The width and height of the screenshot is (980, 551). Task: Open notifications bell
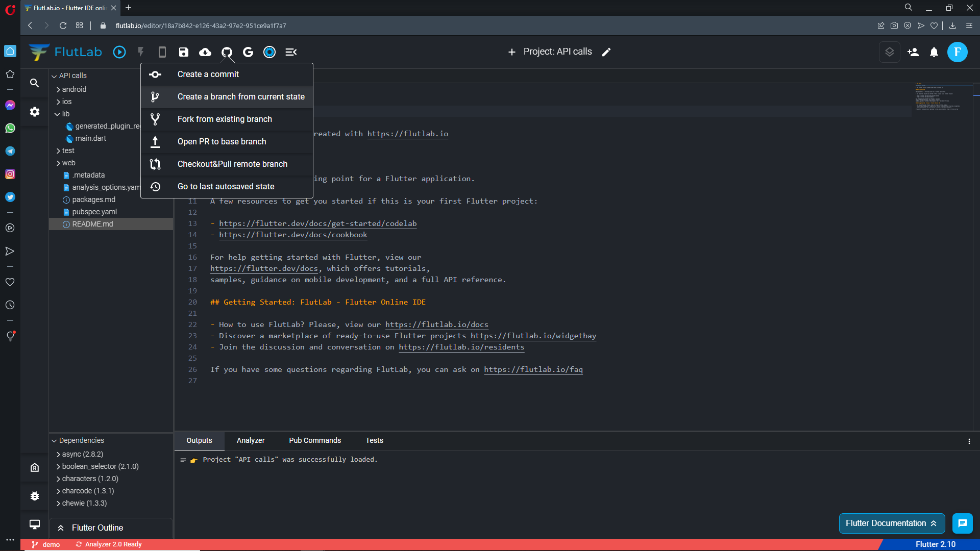pyautogui.click(x=934, y=52)
